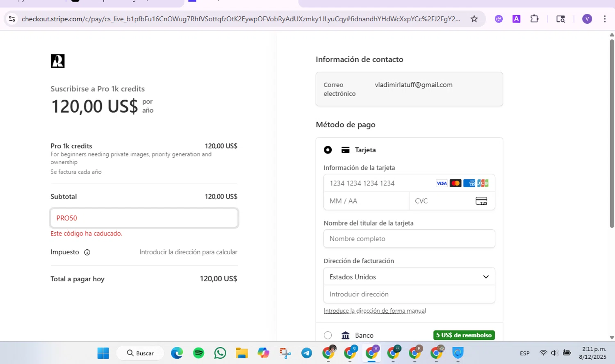Open the blue shield app in taskbar

pos(458,353)
